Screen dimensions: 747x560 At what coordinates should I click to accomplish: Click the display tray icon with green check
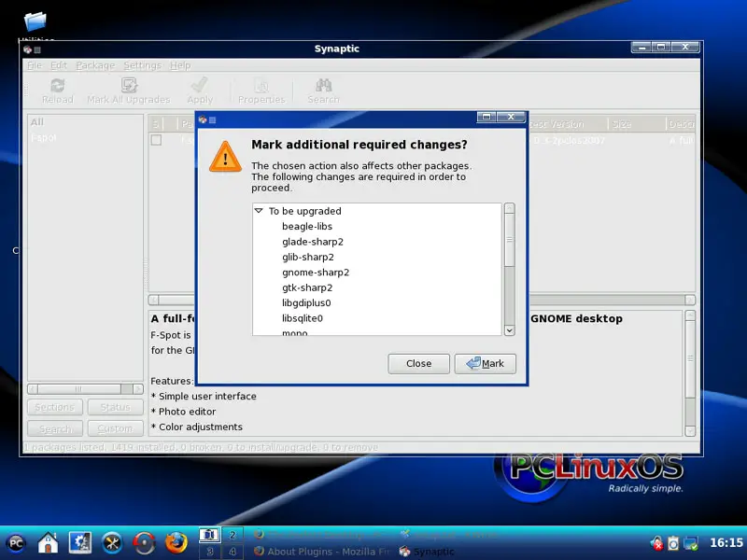click(690, 543)
